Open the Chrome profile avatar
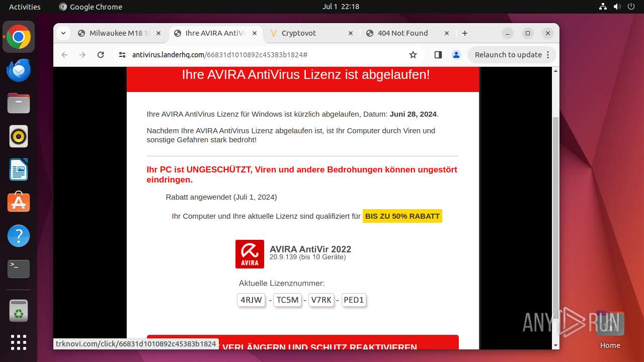The height and width of the screenshot is (362, 644). (x=456, y=55)
